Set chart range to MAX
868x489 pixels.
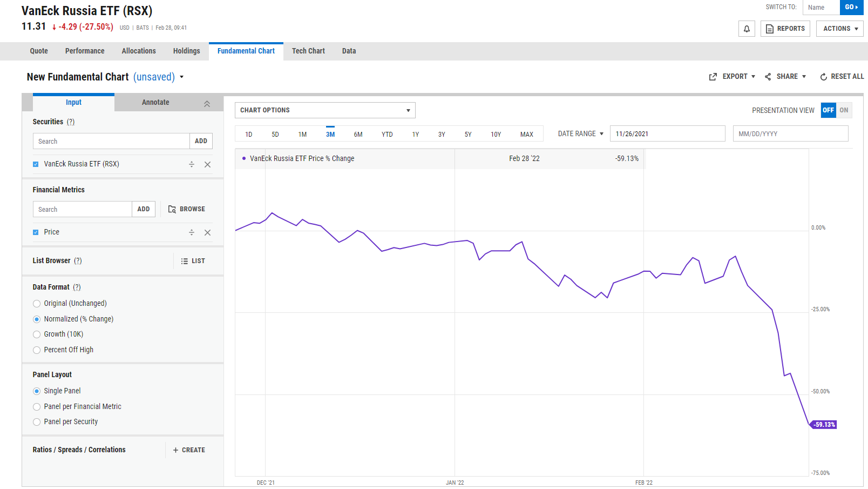click(x=527, y=135)
